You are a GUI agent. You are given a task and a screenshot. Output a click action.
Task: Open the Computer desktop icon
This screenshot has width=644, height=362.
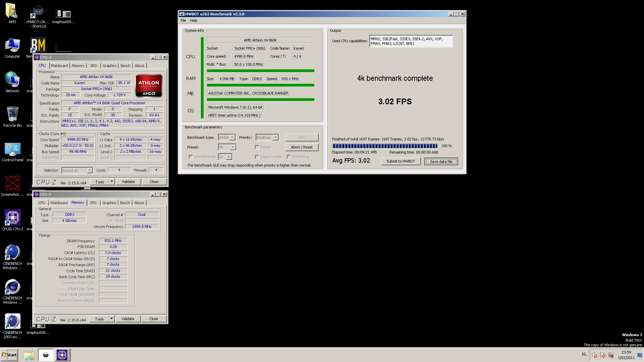click(12, 48)
